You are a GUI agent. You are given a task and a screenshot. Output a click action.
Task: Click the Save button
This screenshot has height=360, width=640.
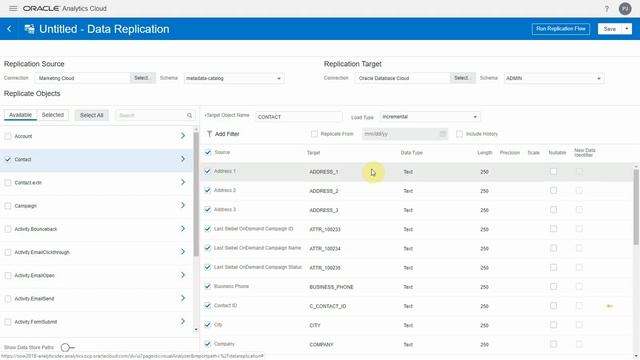609,29
